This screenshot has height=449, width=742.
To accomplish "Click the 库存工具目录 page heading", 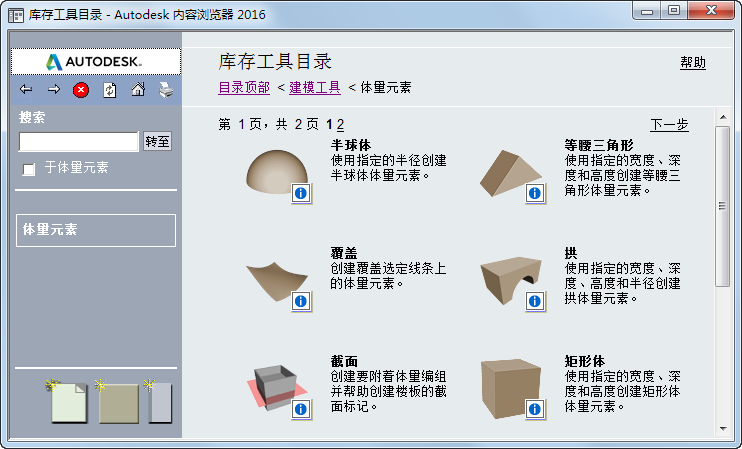I will point(275,62).
